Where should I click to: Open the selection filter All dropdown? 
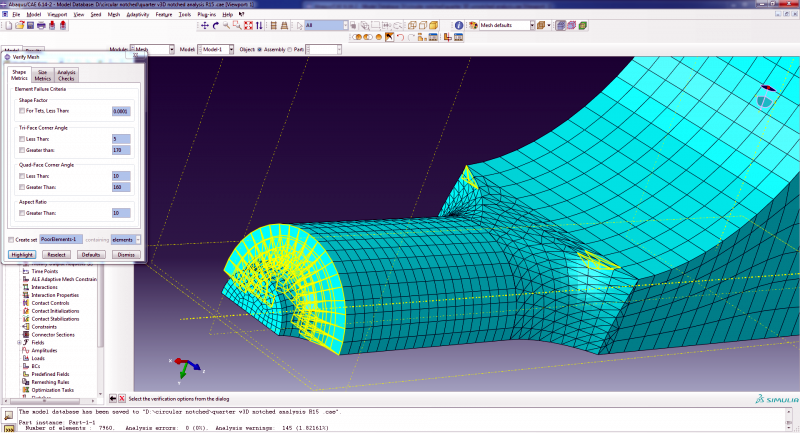click(345, 26)
